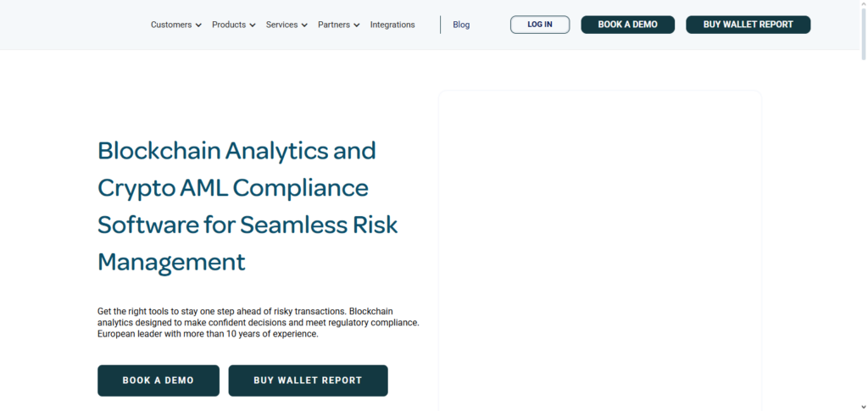Open the Blog link in header

click(x=461, y=25)
